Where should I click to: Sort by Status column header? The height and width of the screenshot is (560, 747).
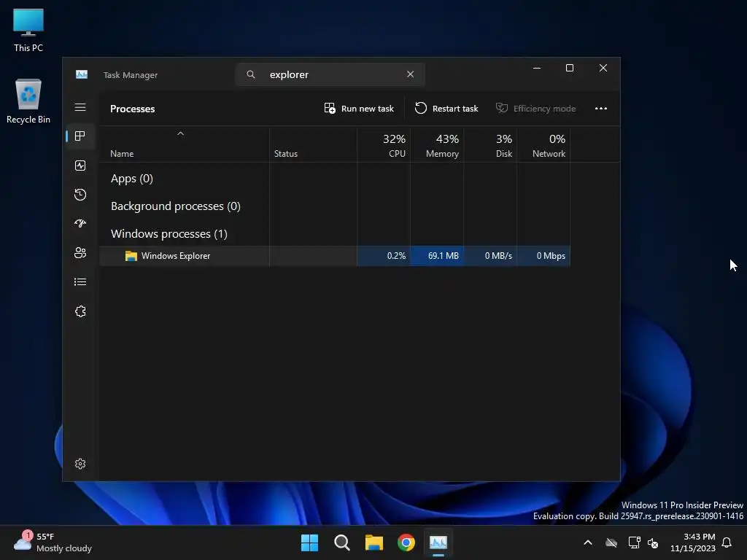pos(313,145)
